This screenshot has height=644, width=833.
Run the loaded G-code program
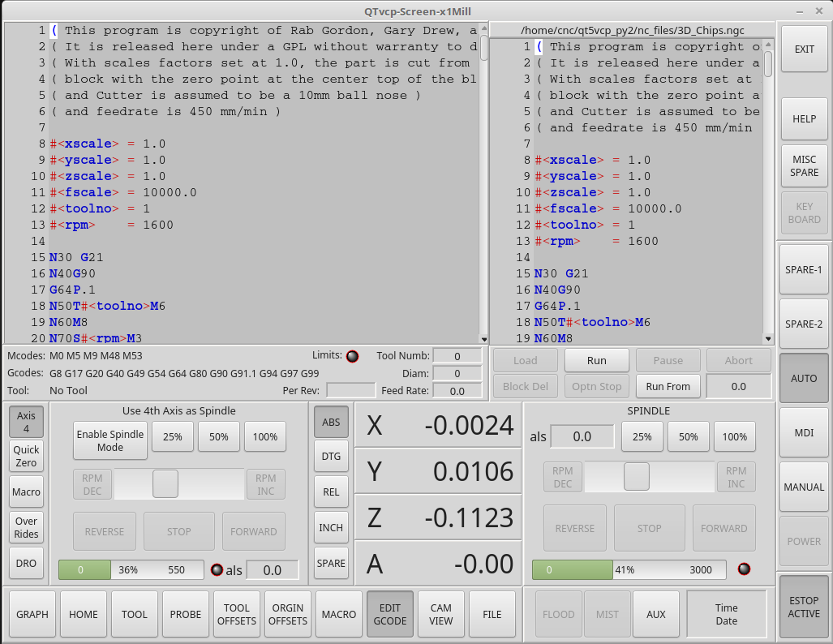(x=597, y=360)
